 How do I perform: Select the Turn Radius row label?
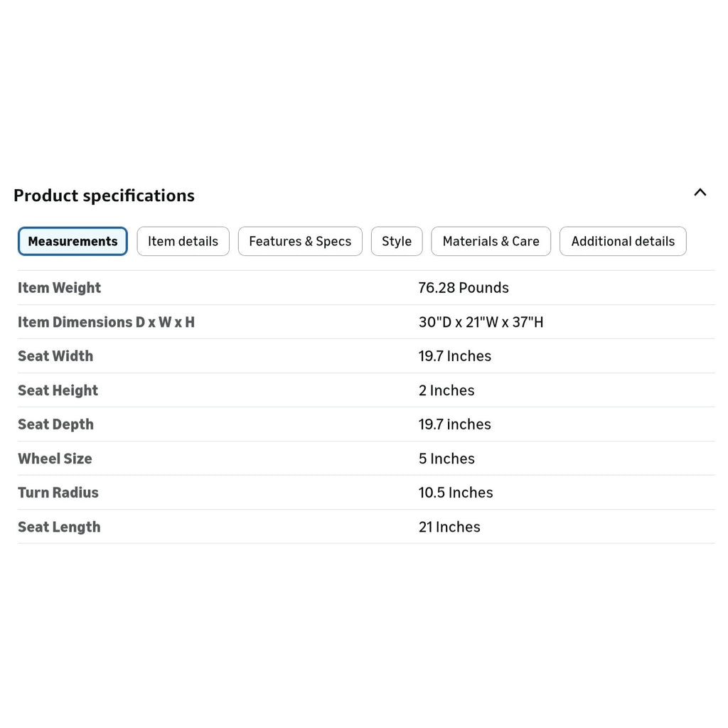[x=58, y=492]
